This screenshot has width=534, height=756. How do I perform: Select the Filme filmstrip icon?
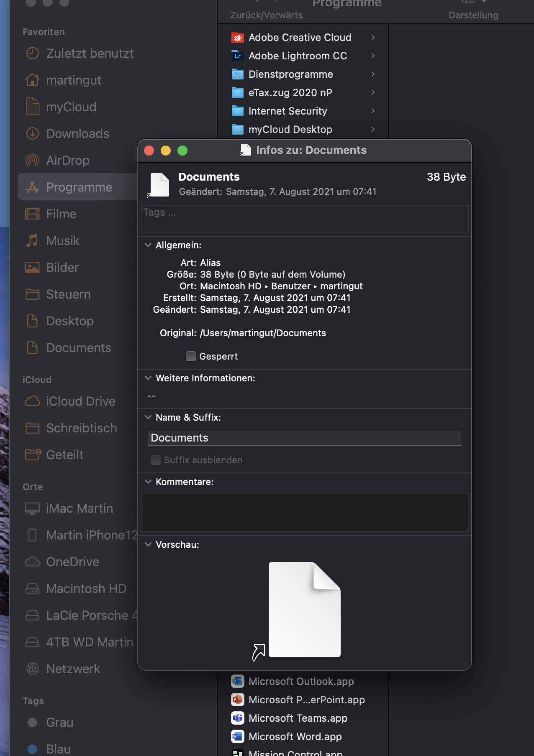click(32, 214)
